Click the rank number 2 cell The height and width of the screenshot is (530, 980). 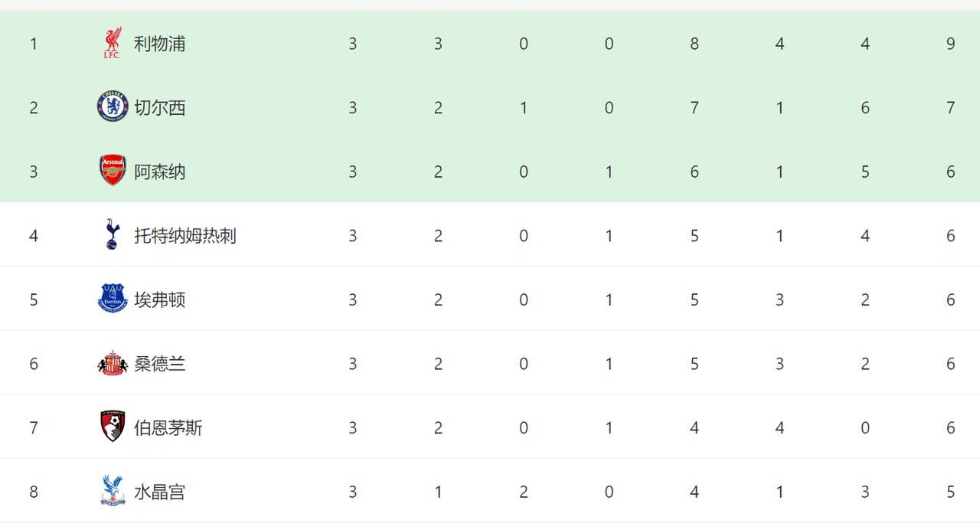coord(34,107)
